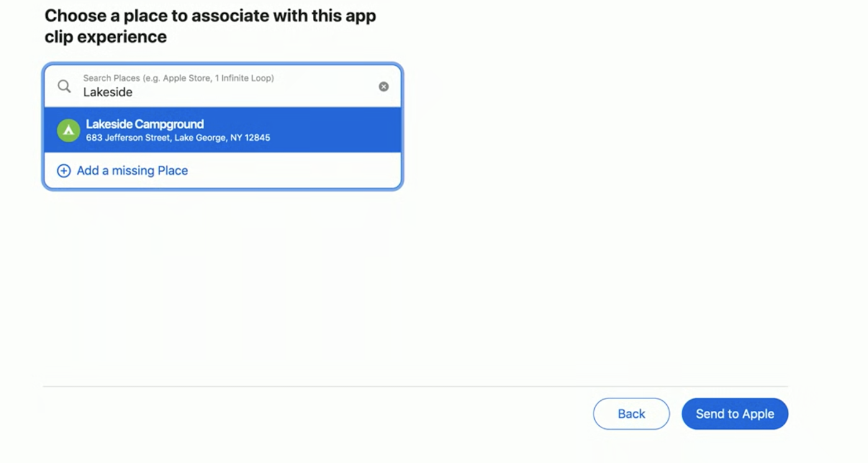The height and width of the screenshot is (463, 868).
Task: Select the Lakeside Campground result
Action: tap(223, 130)
